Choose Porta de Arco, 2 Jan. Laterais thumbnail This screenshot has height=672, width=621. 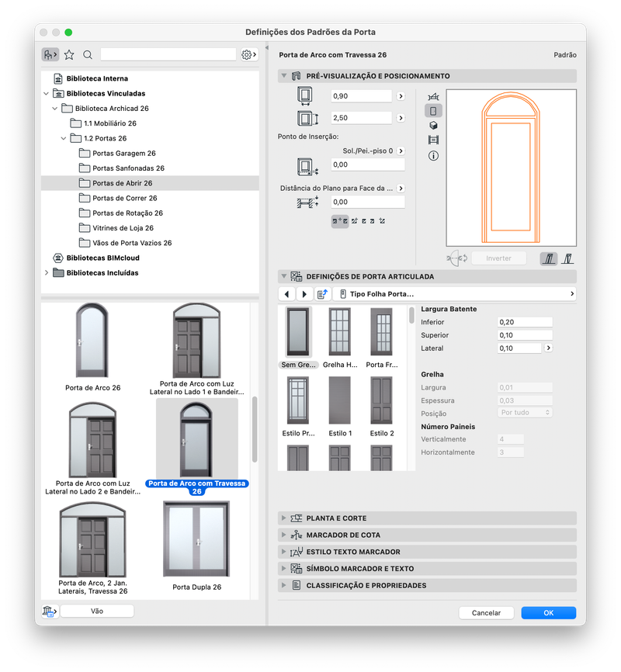(92, 540)
